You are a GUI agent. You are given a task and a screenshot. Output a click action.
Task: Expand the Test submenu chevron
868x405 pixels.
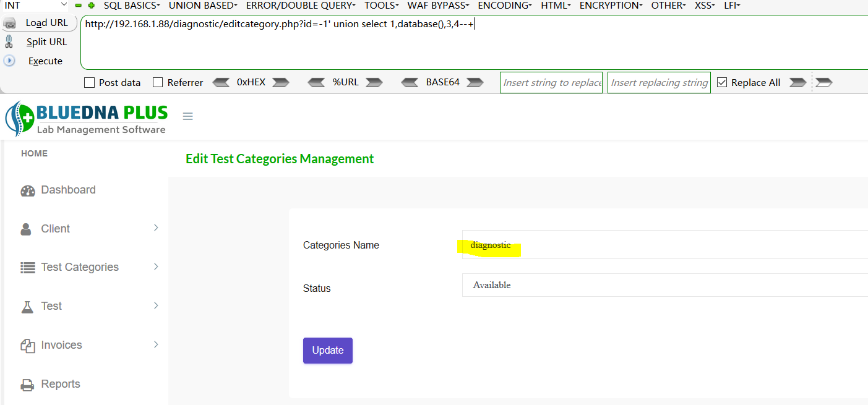point(156,305)
